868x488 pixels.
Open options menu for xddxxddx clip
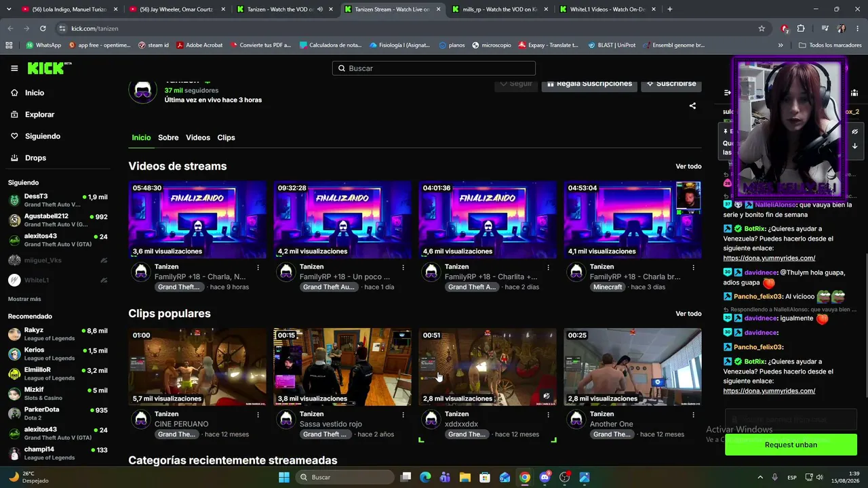coord(548,415)
